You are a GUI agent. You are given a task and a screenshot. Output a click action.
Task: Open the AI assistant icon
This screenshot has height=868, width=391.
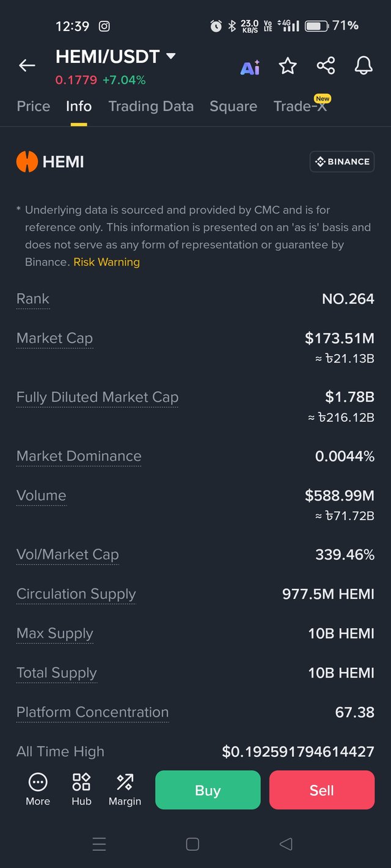tap(250, 67)
